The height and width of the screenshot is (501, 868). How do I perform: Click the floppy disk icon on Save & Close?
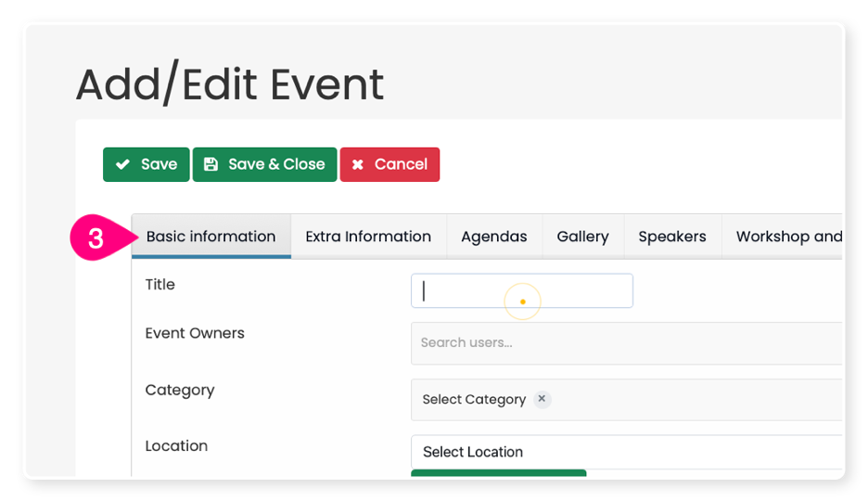pyautogui.click(x=211, y=164)
